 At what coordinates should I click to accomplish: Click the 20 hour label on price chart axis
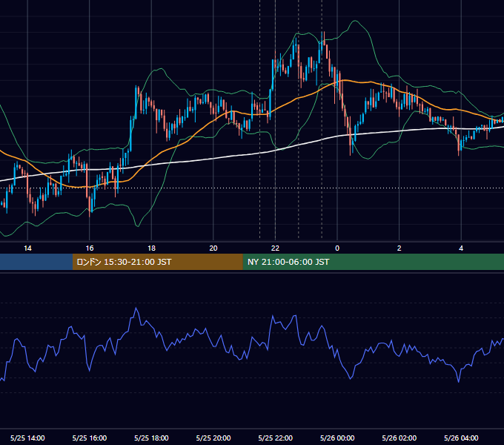tap(213, 248)
